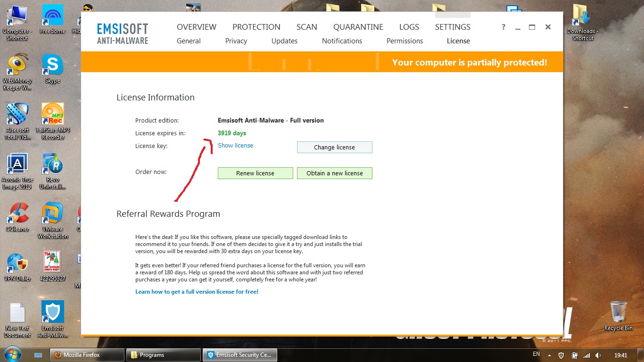Click the License Information heading

pos(156,98)
